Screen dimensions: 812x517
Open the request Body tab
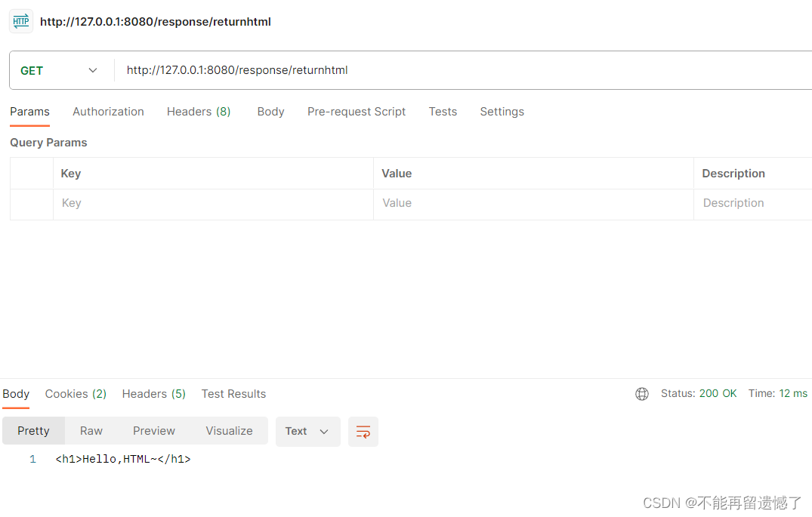pyautogui.click(x=271, y=112)
